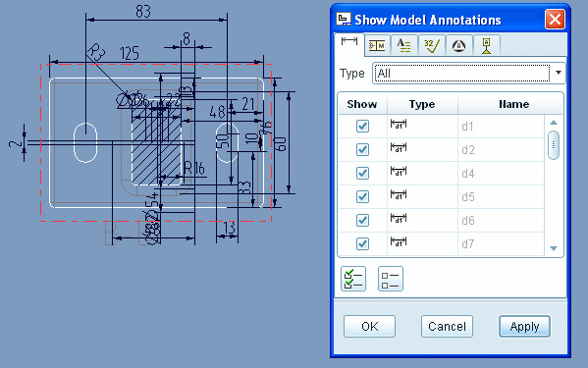Click the dimension type icon for d1
The height and width of the screenshot is (368, 588).
coord(399,124)
